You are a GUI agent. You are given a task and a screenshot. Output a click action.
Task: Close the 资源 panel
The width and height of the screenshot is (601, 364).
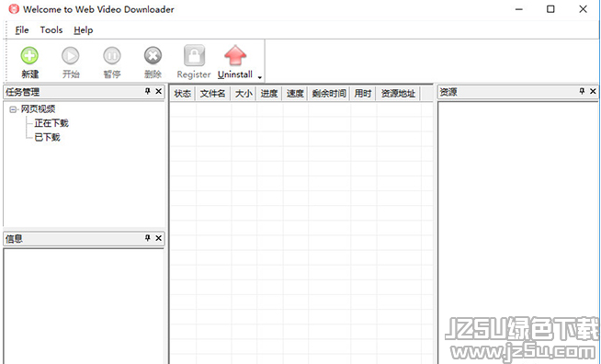(x=593, y=91)
